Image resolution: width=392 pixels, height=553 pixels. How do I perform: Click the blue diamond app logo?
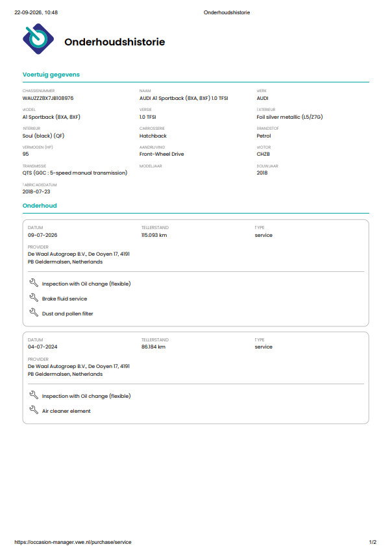click(38, 39)
